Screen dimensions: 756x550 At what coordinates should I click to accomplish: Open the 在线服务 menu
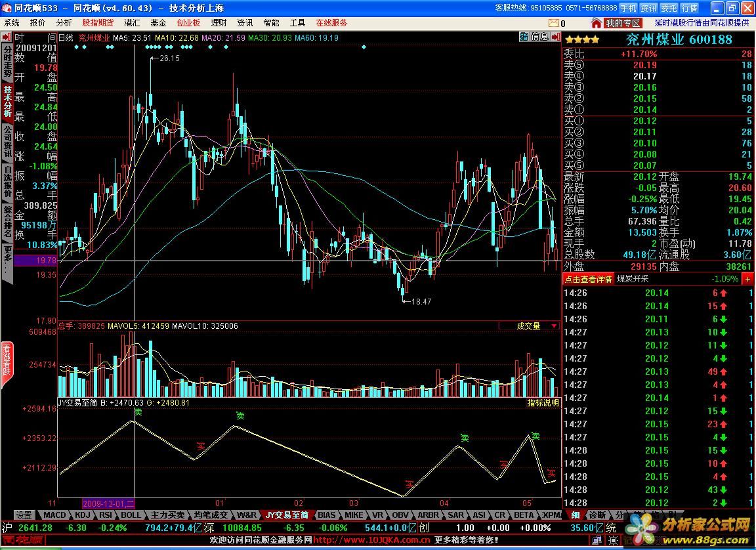pos(331,23)
